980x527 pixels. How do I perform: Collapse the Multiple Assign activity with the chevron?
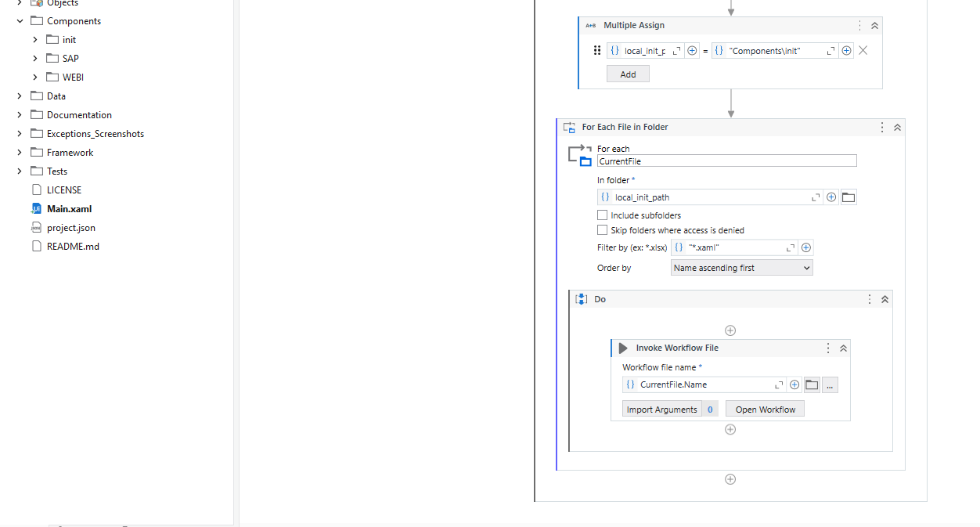[874, 25]
